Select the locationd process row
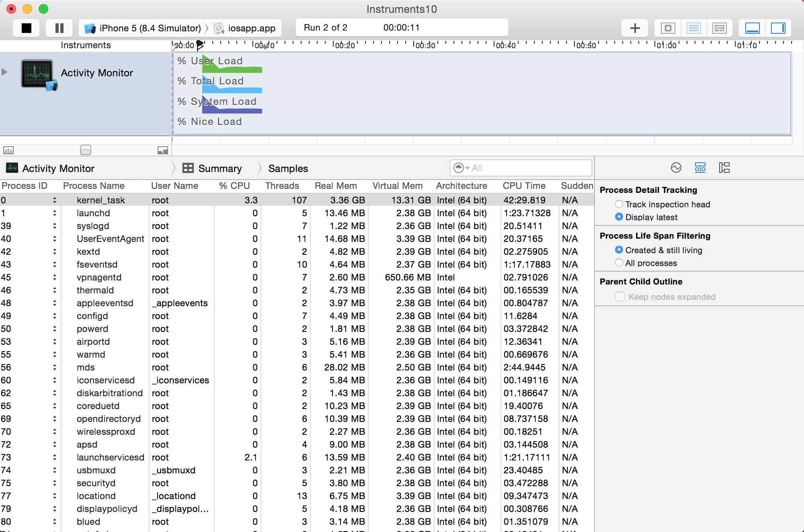Screen dimensions: 804x532 pos(297,496)
